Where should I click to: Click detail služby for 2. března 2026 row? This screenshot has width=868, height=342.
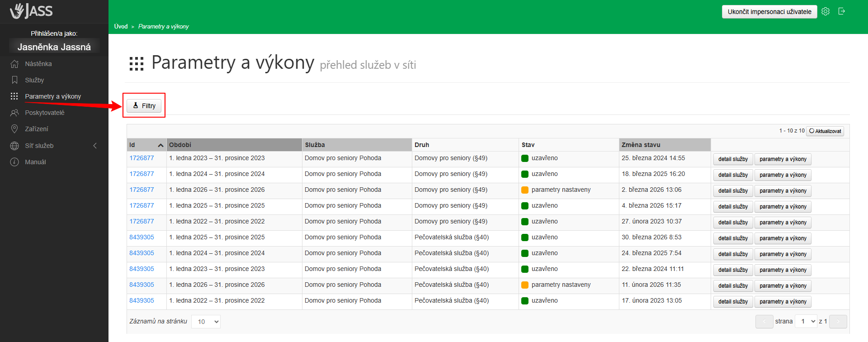coord(733,191)
